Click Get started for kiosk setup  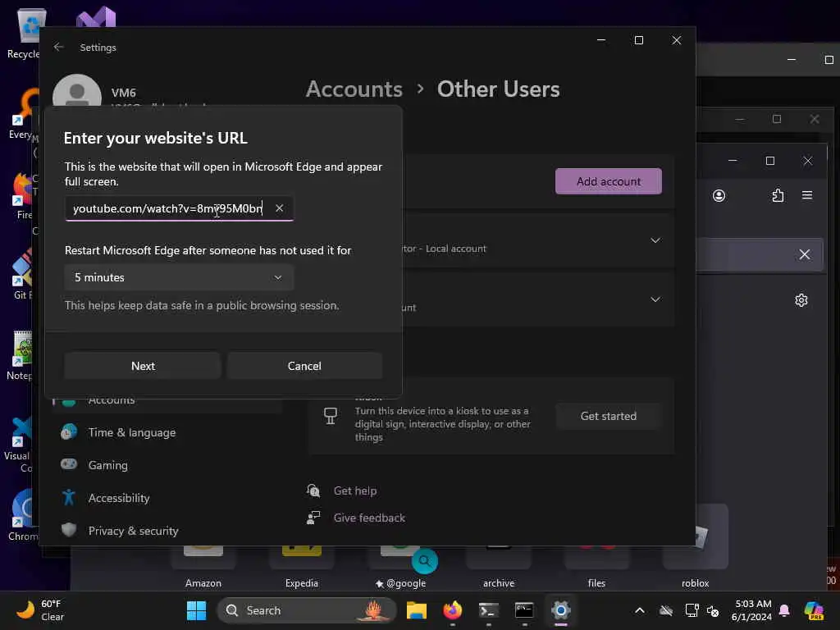tap(609, 416)
